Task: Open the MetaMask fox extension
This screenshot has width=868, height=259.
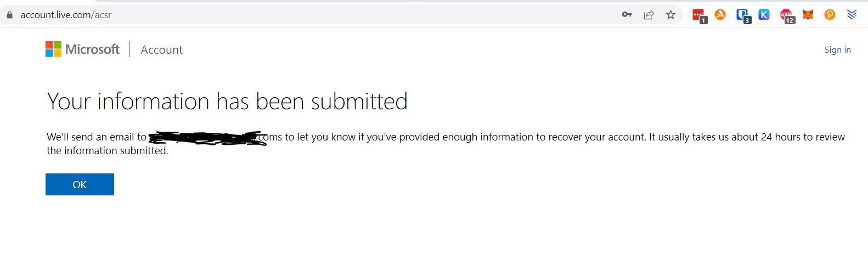Action: click(808, 15)
